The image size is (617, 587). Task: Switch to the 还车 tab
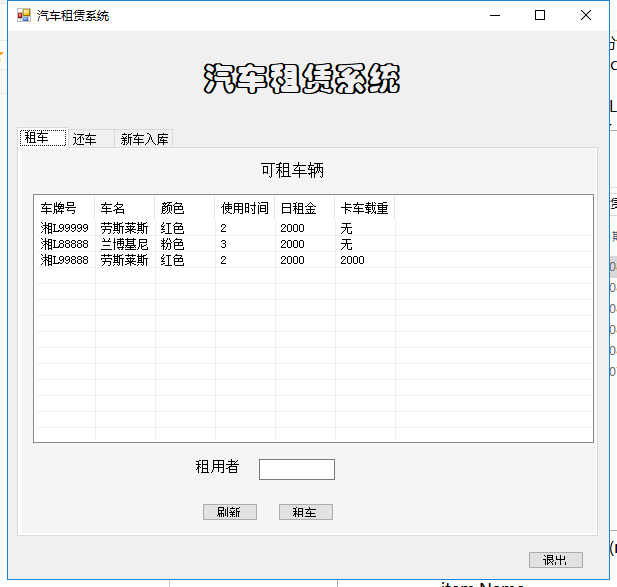91,139
